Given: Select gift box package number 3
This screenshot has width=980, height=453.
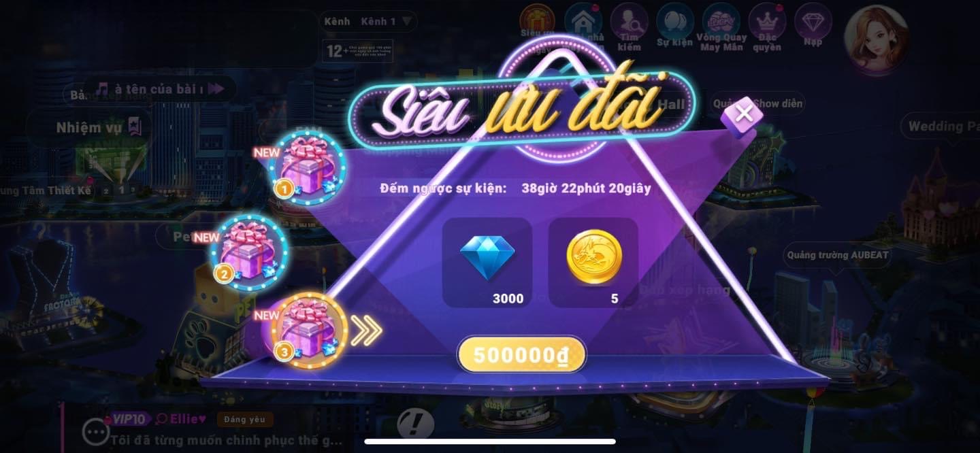Looking at the screenshot, I should click(x=308, y=331).
